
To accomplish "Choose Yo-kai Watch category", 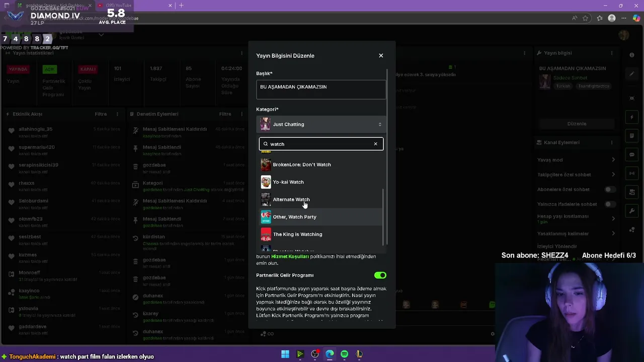I will [x=321, y=182].
